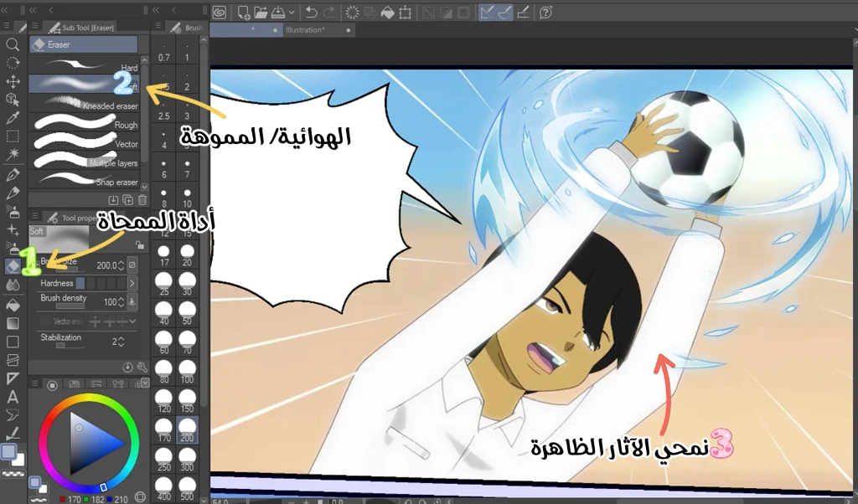The height and width of the screenshot is (504, 858).
Task: Select the Frame border tool
Action: pyautogui.click(x=13, y=360)
